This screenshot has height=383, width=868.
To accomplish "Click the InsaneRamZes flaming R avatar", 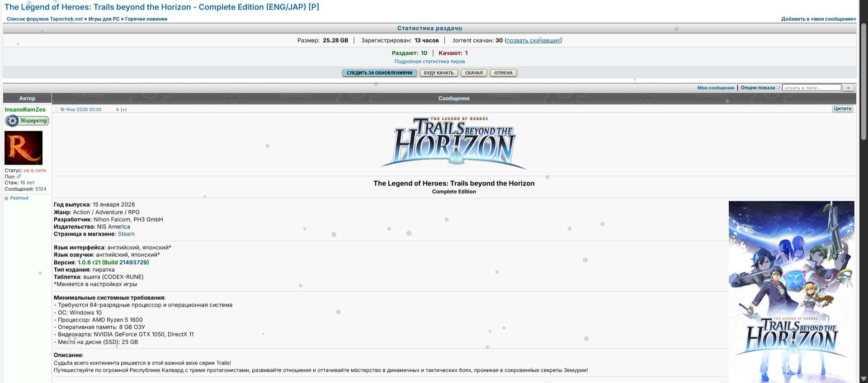I will (x=24, y=148).
